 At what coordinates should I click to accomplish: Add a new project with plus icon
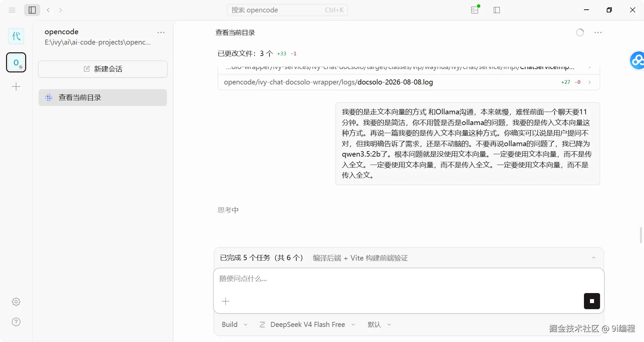(x=16, y=87)
